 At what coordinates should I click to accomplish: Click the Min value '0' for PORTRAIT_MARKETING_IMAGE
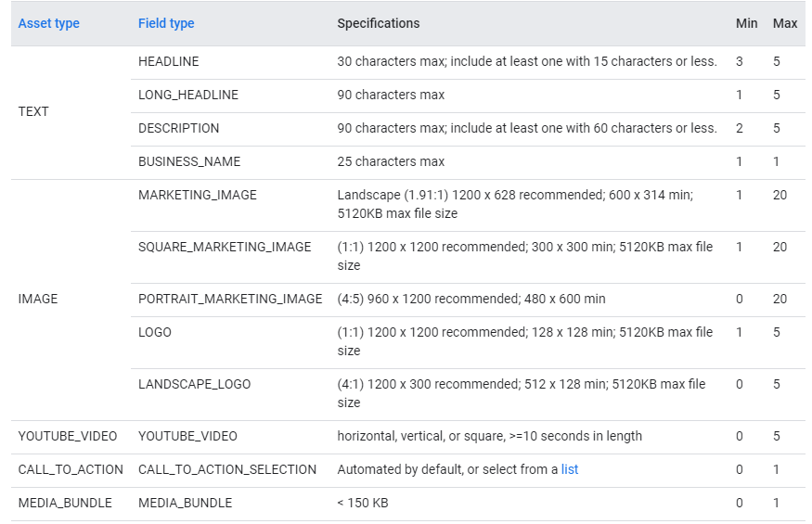[x=740, y=299]
